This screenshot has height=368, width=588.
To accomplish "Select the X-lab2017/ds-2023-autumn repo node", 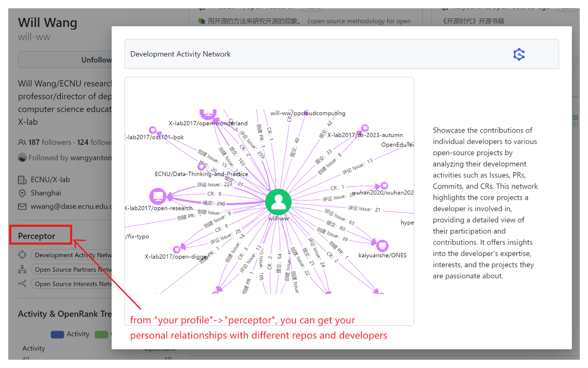I will 365,128.
